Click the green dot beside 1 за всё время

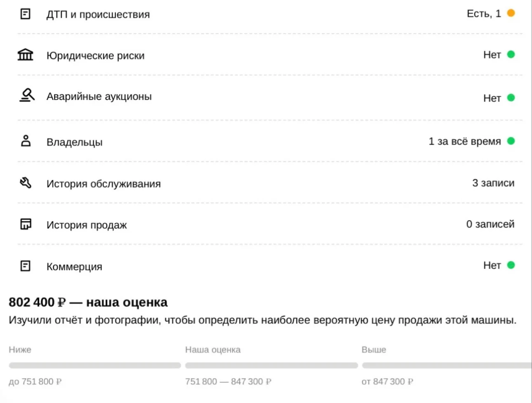point(511,141)
